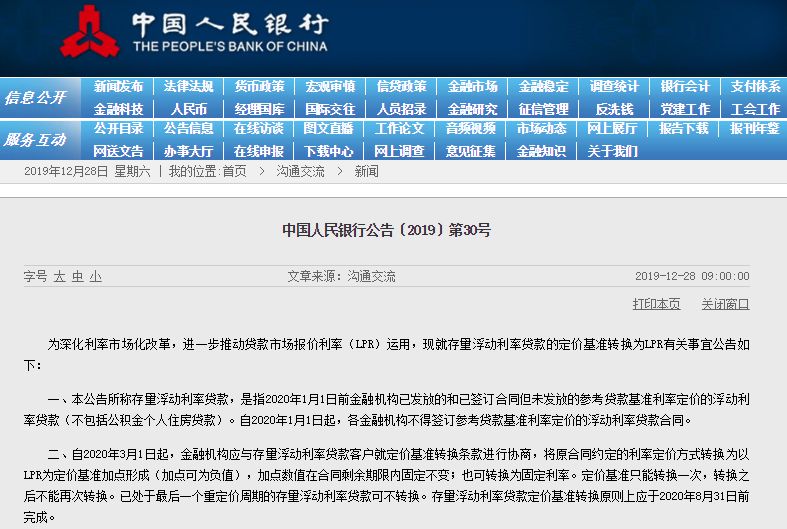Go to 法律法规 section
Viewport: 787px width, 529px height.
(189, 87)
